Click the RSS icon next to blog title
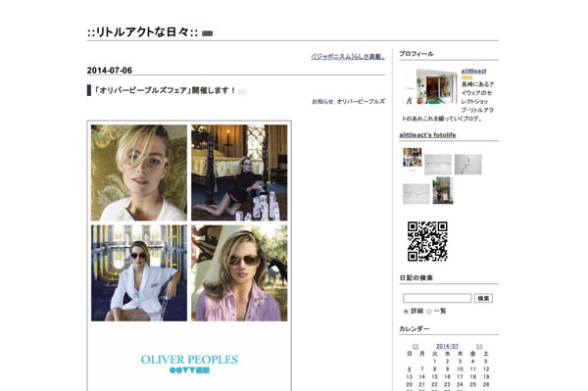The height and width of the screenshot is (391, 588). [207, 33]
